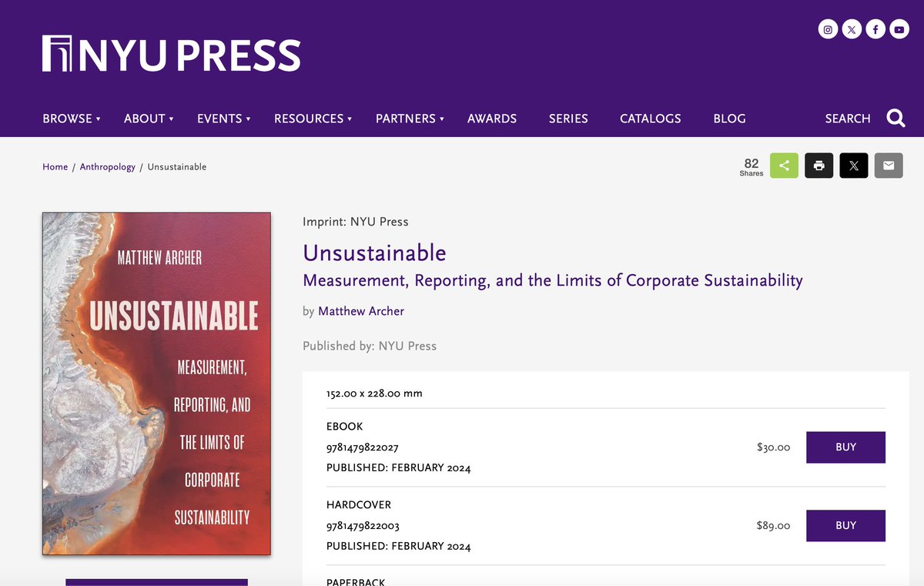Print the page with printer icon

pyautogui.click(x=819, y=166)
